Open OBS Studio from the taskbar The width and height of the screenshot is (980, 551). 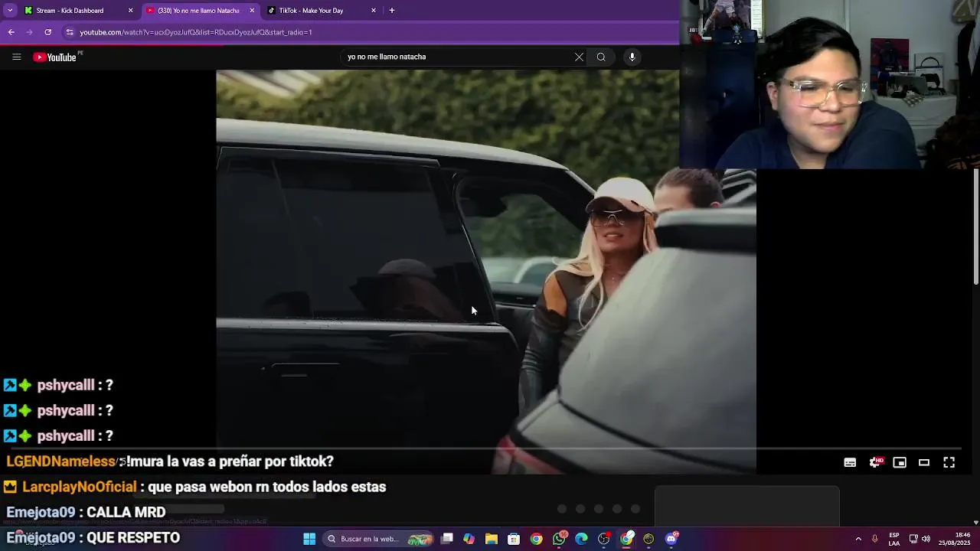tap(604, 539)
